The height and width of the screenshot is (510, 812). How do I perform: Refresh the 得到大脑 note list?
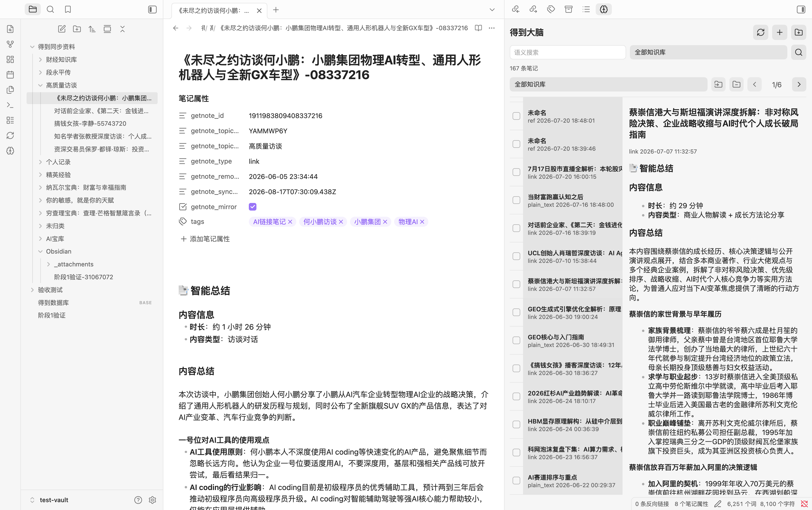pyautogui.click(x=760, y=32)
